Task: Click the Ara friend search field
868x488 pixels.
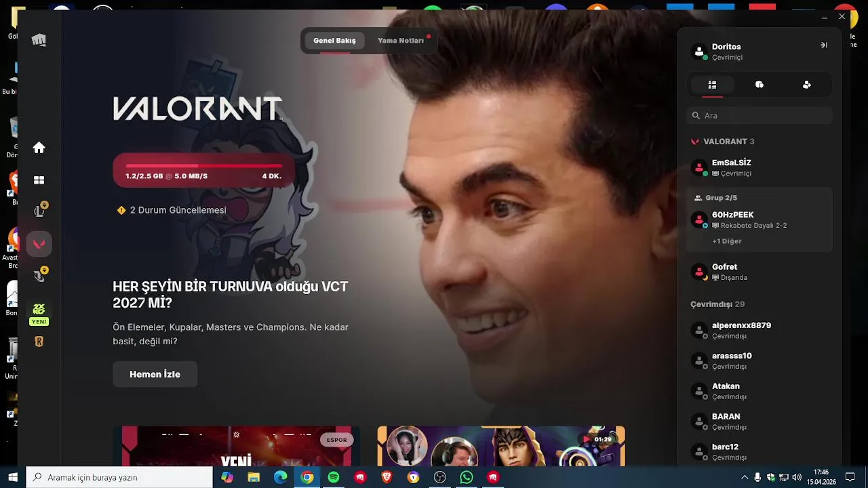Action: pyautogui.click(x=759, y=115)
